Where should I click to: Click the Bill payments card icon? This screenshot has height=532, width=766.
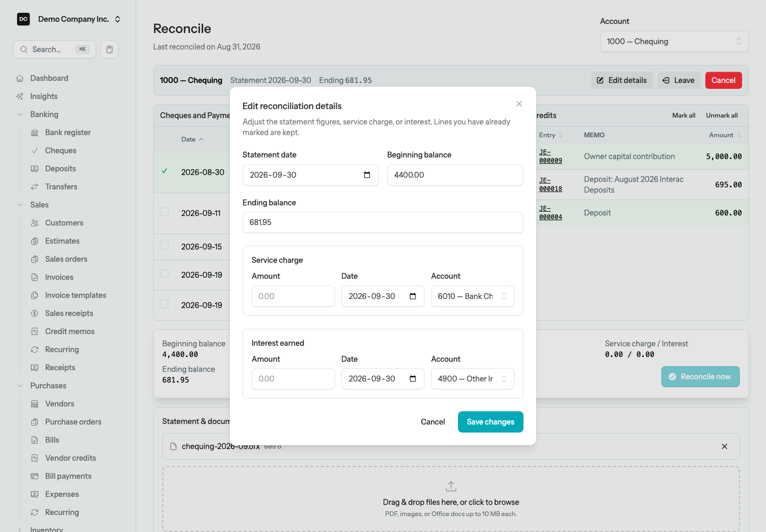coord(35,476)
